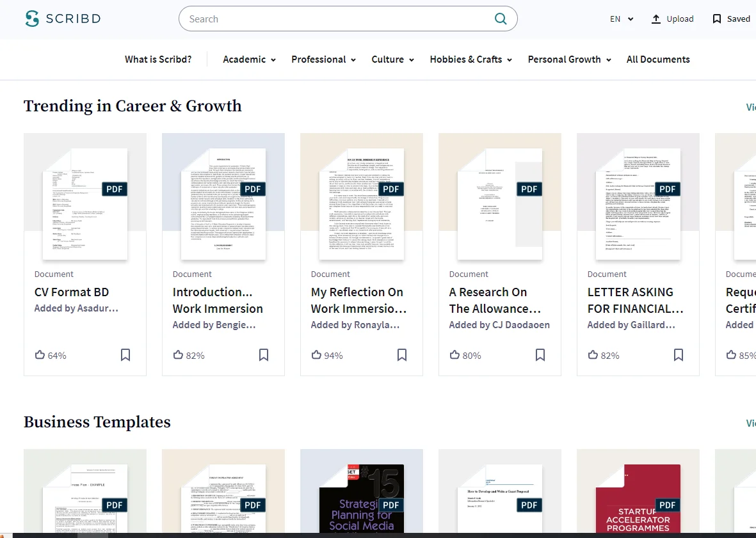Image resolution: width=756 pixels, height=538 pixels.
Task: Open CV Format BD title link
Action: point(71,292)
